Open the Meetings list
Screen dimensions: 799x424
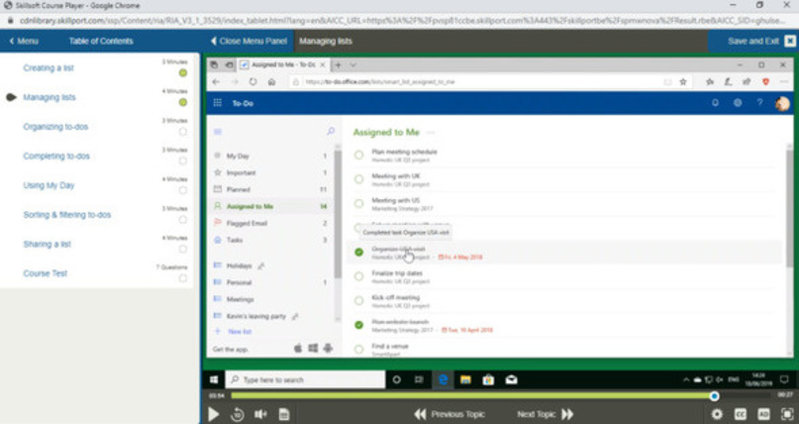coord(272,299)
